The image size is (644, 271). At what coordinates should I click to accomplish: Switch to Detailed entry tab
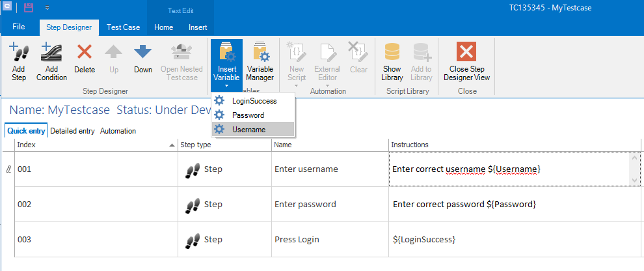click(x=72, y=131)
